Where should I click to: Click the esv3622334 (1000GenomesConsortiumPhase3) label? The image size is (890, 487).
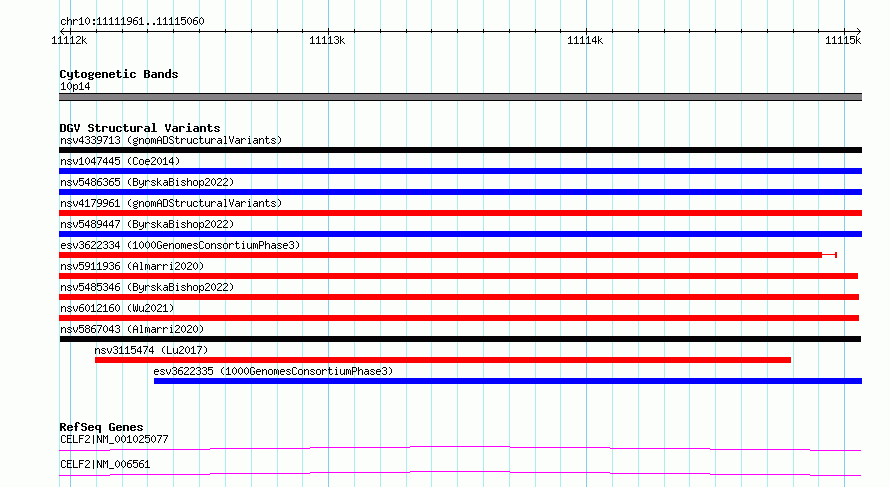tap(180, 245)
